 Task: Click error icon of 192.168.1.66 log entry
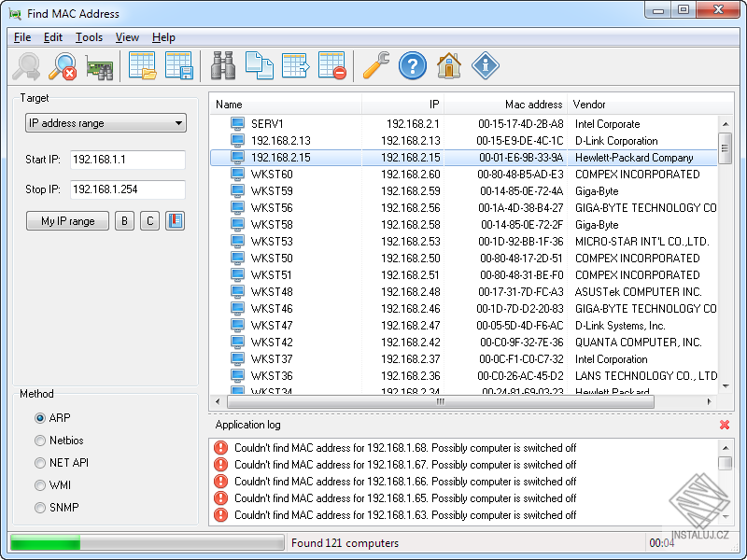pyautogui.click(x=221, y=482)
